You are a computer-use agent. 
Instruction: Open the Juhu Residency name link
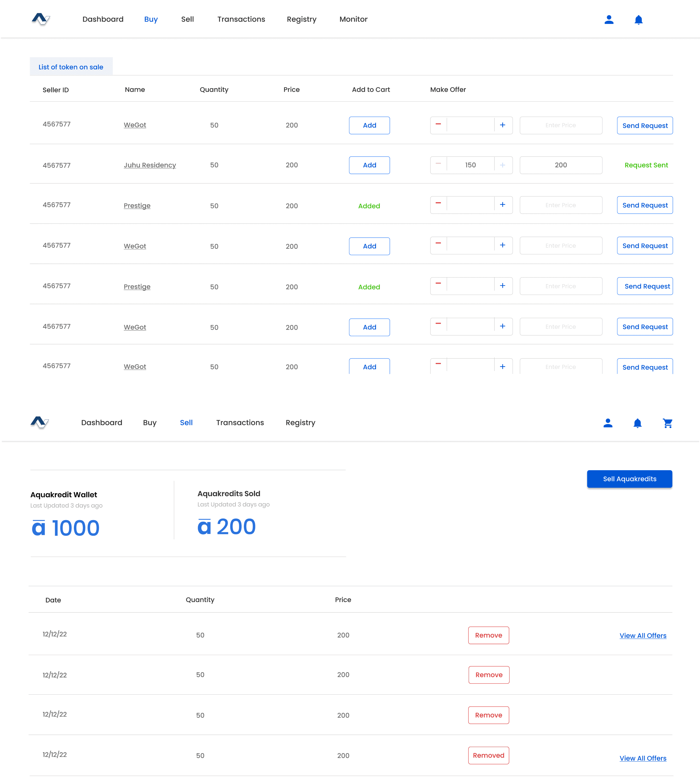tap(150, 165)
